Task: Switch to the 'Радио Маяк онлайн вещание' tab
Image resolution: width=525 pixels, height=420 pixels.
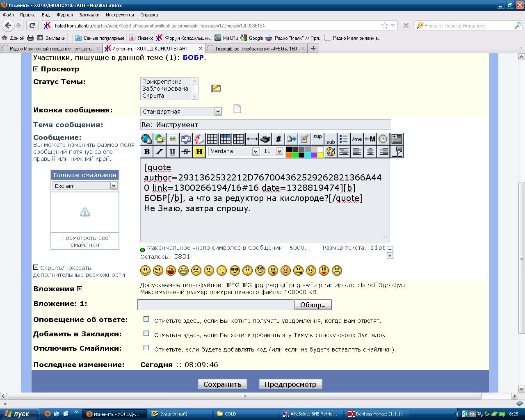Action: (51, 48)
